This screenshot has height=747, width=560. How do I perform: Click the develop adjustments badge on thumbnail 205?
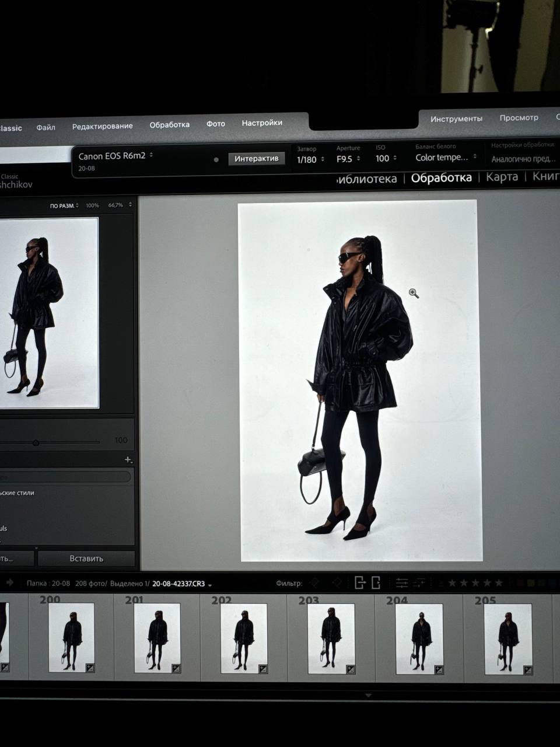click(527, 671)
